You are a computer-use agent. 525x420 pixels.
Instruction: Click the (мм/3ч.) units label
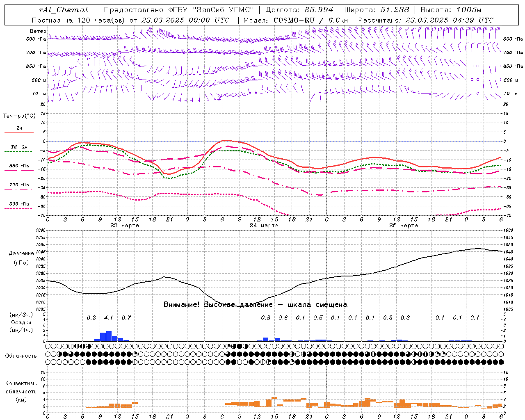coord(21,315)
